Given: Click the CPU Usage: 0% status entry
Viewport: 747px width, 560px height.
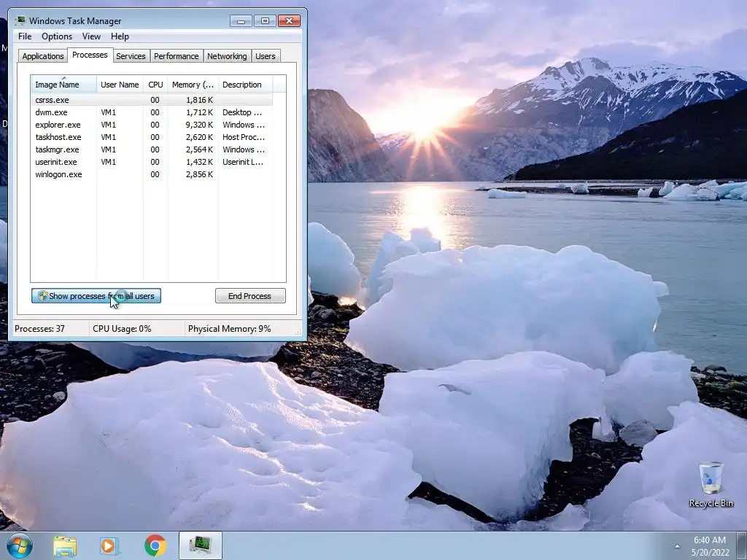Looking at the screenshot, I should pos(122,329).
